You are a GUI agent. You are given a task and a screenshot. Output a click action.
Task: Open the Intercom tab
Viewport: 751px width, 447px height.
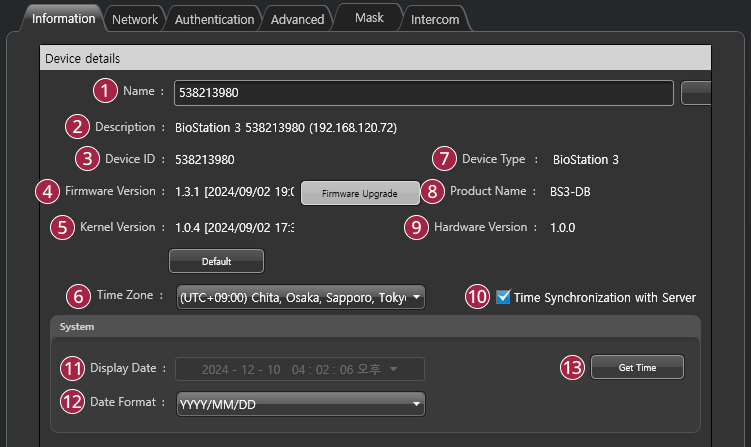pos(435,19)
